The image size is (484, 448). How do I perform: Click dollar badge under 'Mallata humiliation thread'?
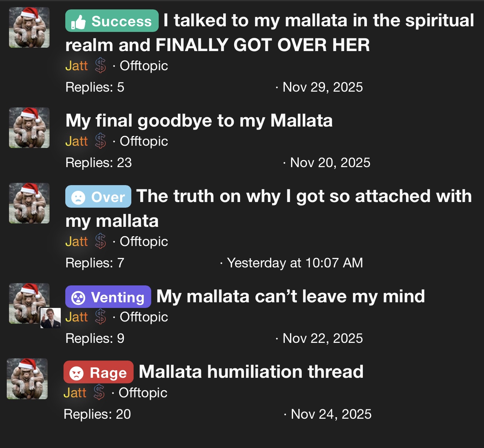(x=99, y=393)
